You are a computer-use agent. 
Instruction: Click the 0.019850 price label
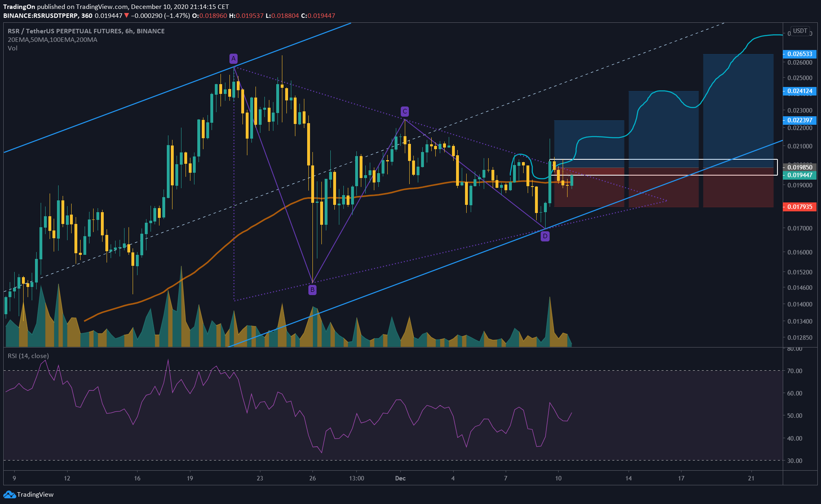(799, 167)
